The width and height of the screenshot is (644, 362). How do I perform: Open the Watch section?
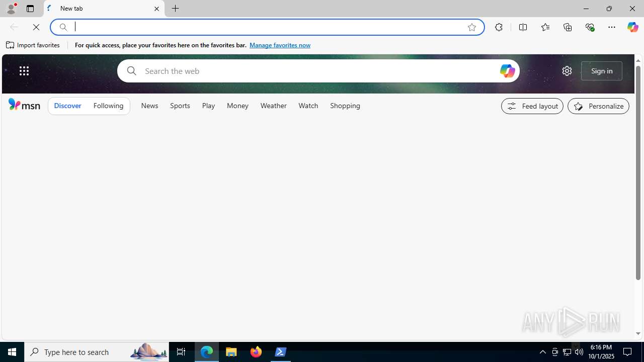pos(308,106)
